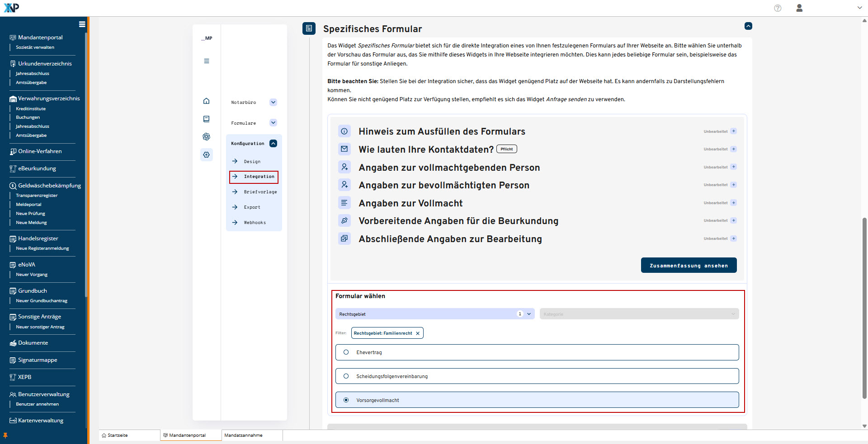Expand the Notarbüro section chevron
The width and height of the screenshot is (868, 444).
[x=273, y=103]
